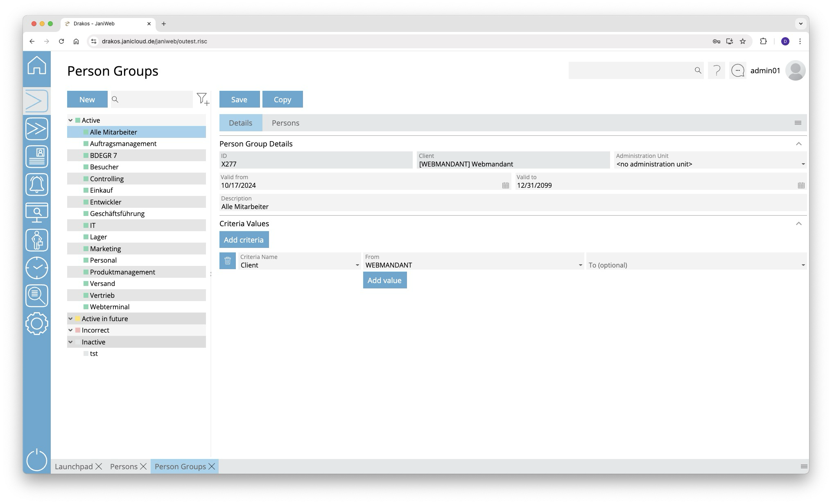Open the help question mark icon

[x=717, y=71]
